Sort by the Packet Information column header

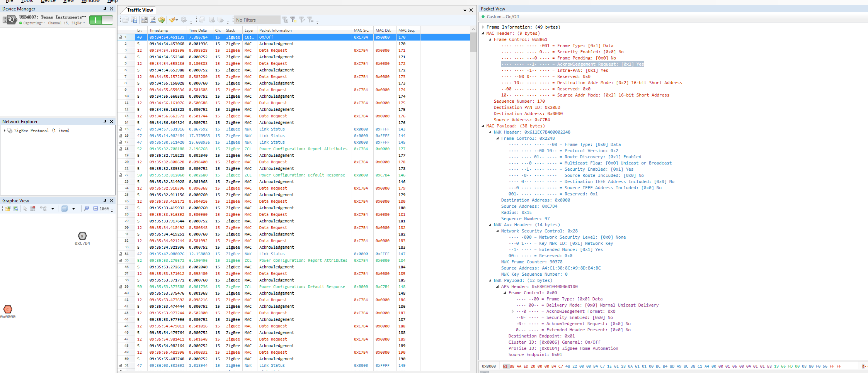tap(305, 30)
